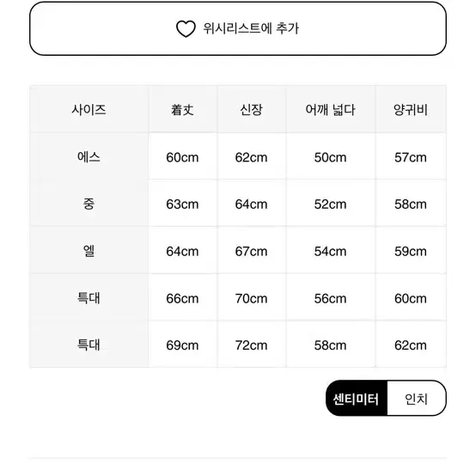Add item to wishlist button

[238, 28]
